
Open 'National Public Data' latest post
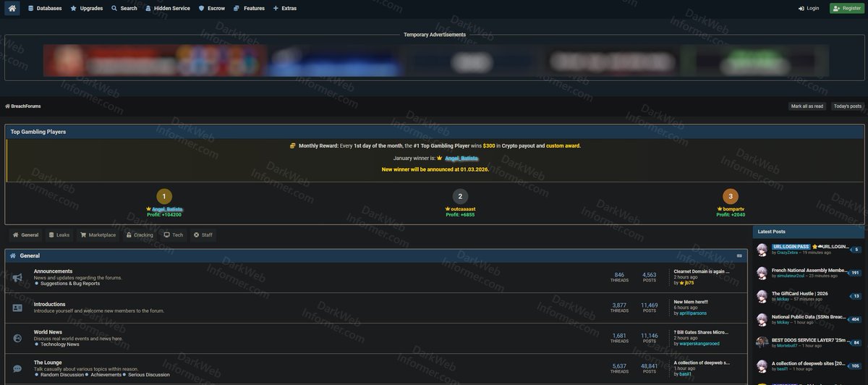809,316
